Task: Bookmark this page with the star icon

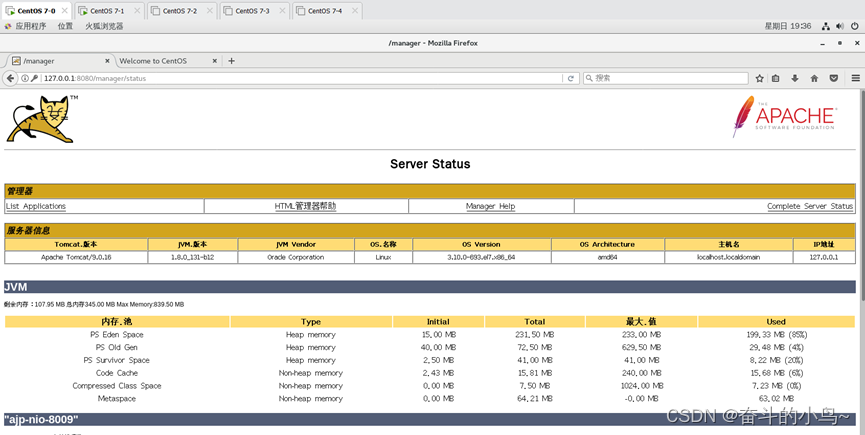Action: point(758,78)
